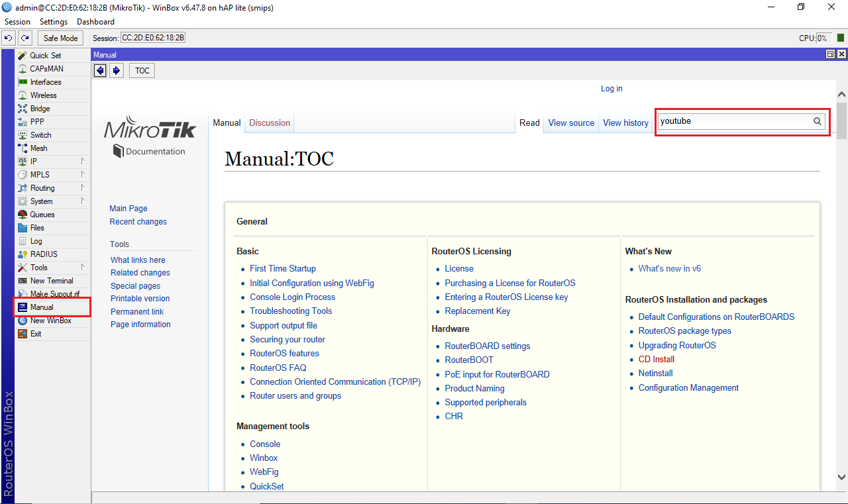The width and height of the screenshot is (848, 504).
Task: Toggle Safe Mode button
Action: tap(61, 38)
